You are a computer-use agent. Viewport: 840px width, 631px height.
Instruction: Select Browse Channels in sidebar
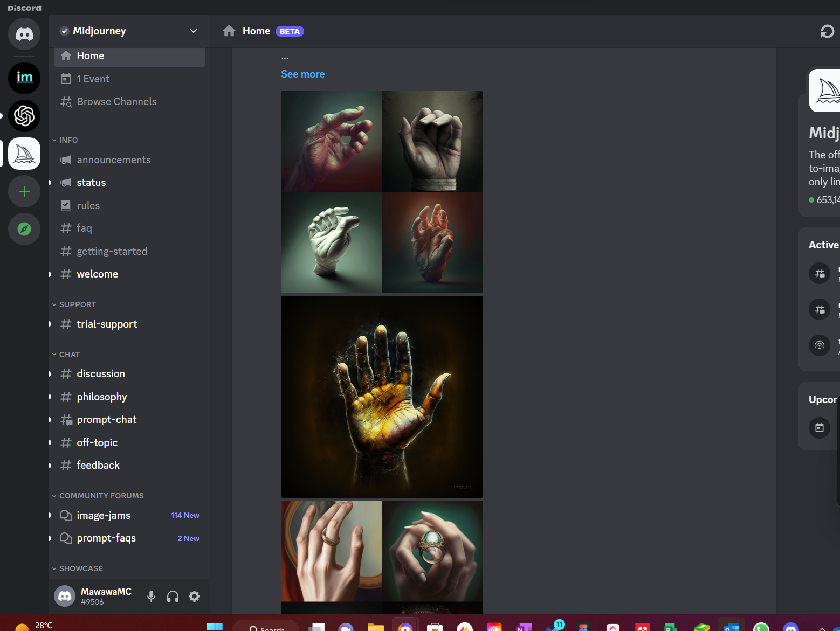pos(116,102)
